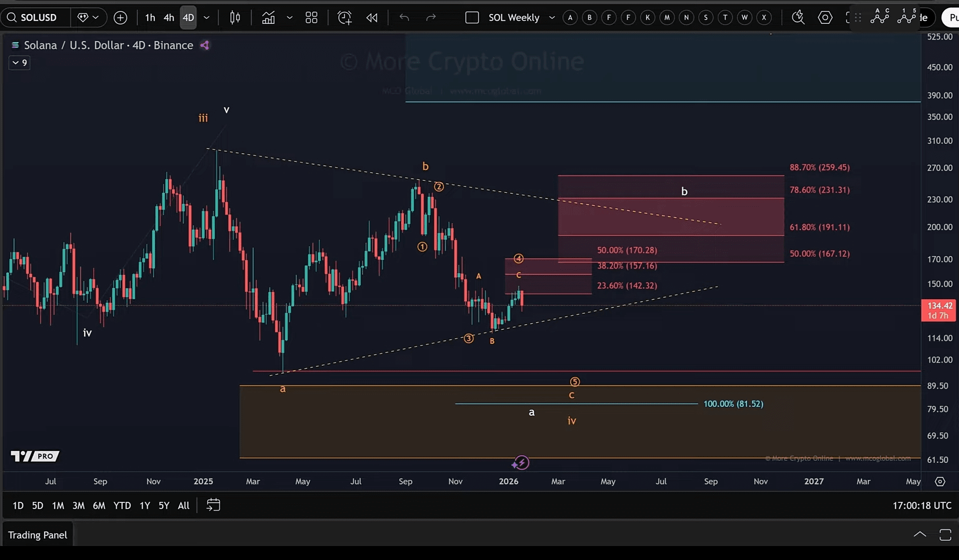Open quick search lightning icon
Screen dimensions: 959x560
coord(798,18)
